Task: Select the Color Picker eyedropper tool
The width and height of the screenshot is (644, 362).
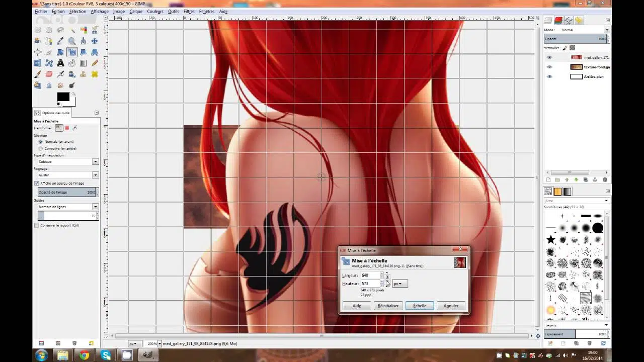Action: pyautogui.click(x=60, y=41)
